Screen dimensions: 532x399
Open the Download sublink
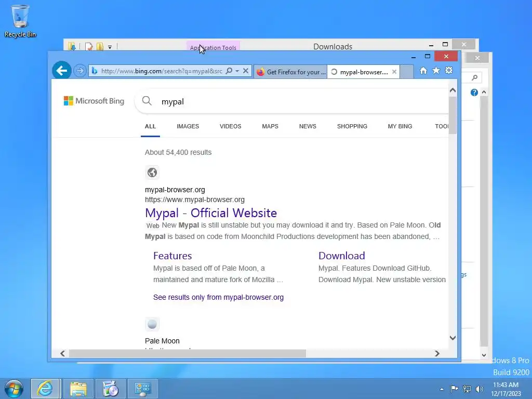(342, 256)
